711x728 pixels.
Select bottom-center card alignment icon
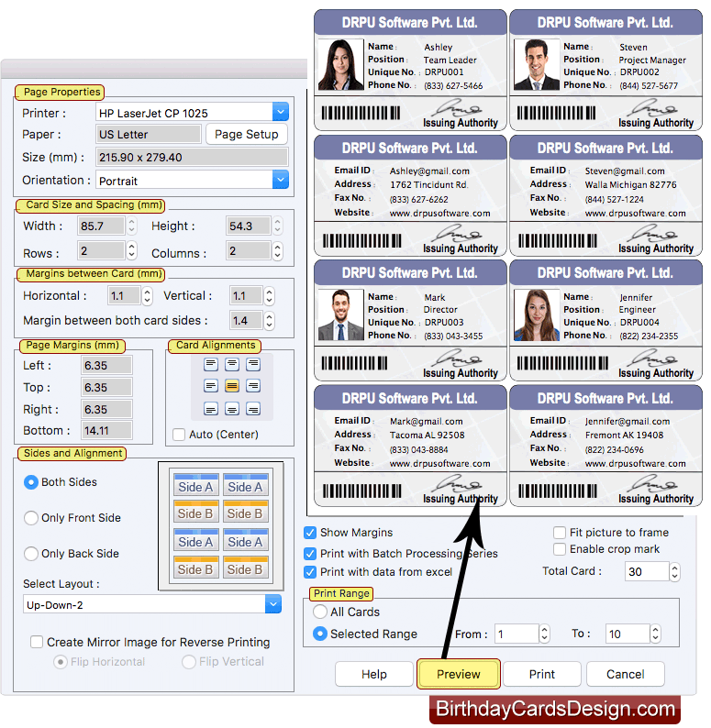click(232, 409)
